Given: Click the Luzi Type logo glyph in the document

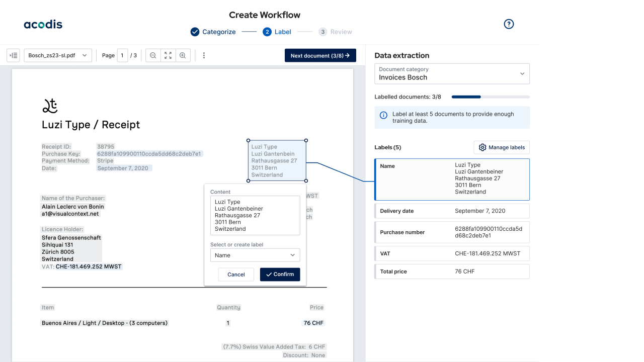Looking at the screenshot, I should 50,106.
